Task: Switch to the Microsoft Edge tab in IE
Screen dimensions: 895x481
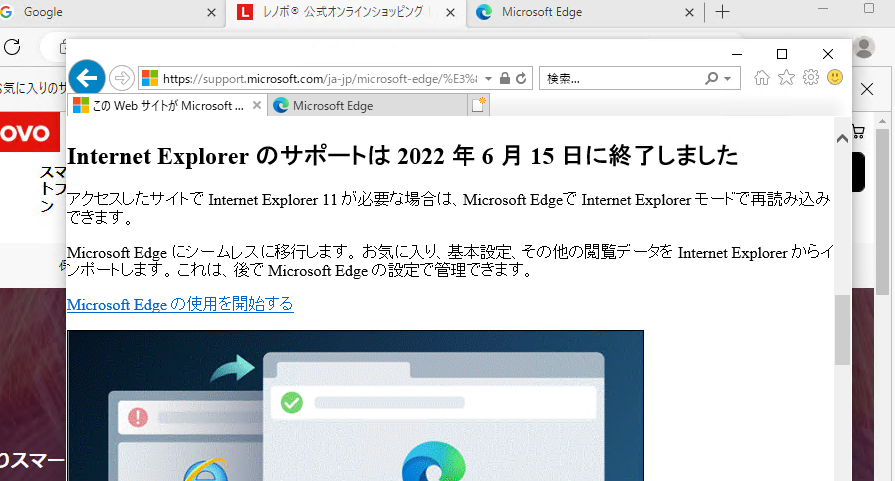Action: [368, 106]
